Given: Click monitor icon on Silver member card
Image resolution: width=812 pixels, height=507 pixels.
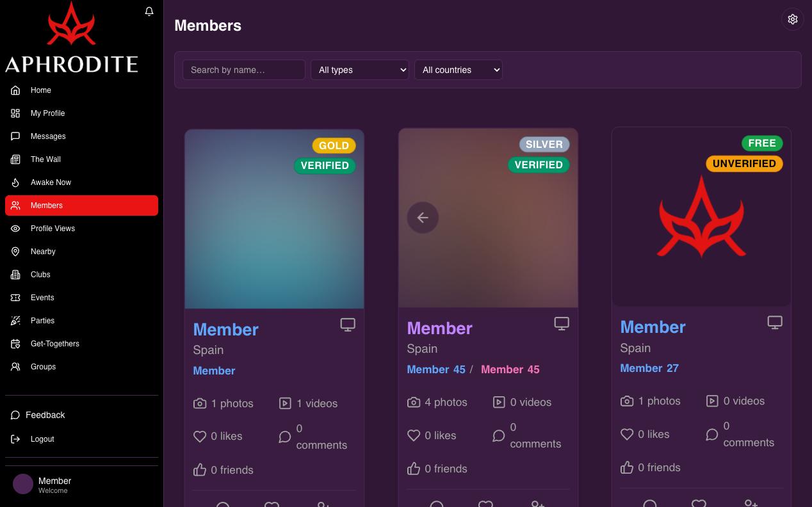Looking at the screenshot, I should point(562,324).
